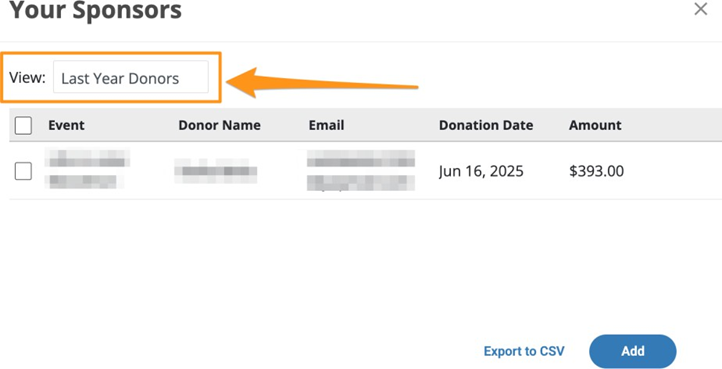
Task: Click the blurred donor name cell
Action: [215, 171]
